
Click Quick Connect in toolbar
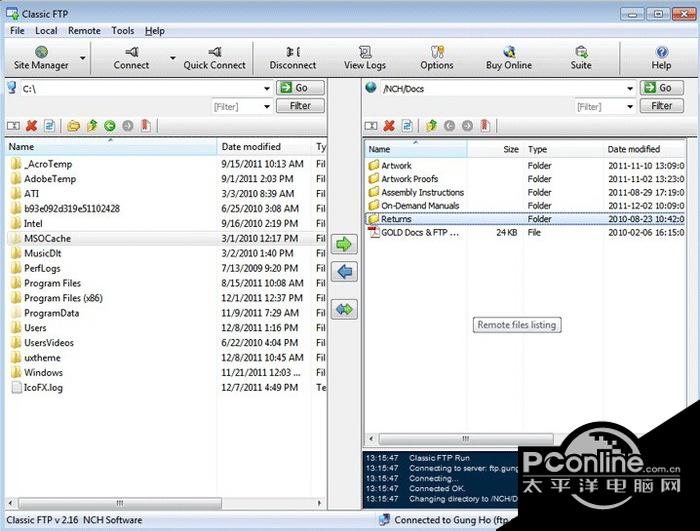click(x=214, y=58)
